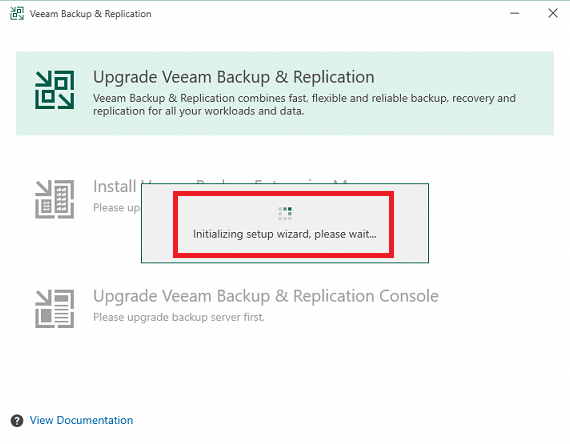Click the partially hidden Install heading
This screenshot has width=570, height=444.
[115, 186]
